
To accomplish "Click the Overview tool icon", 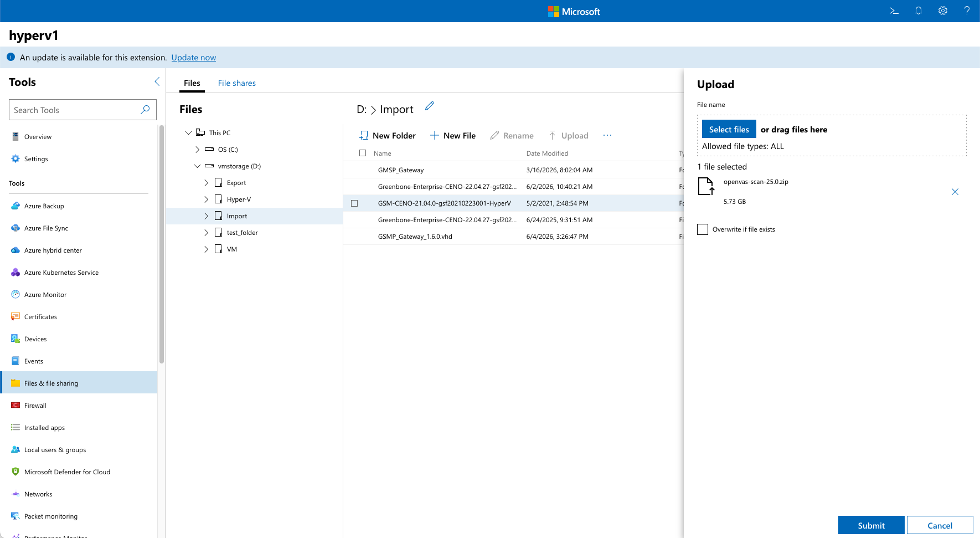I will (x=16, y=136).
